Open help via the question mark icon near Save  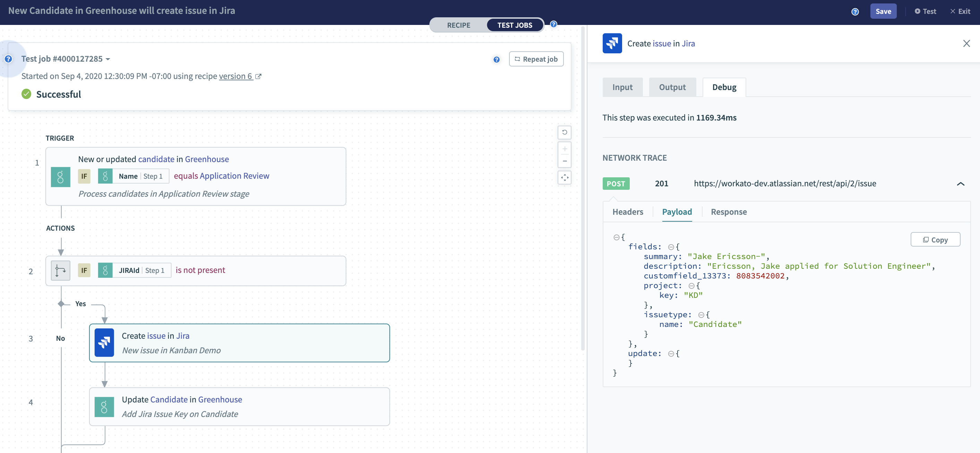855,11
